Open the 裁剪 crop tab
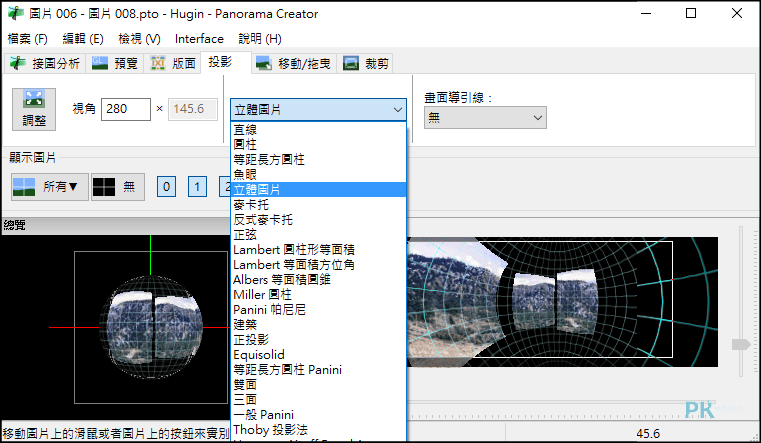The image size is (761, 443). click(x=365, y=63)
